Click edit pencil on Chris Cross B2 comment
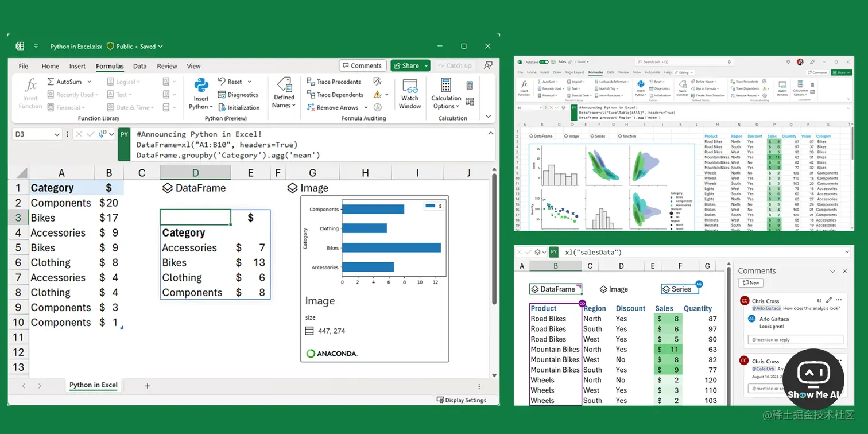The height and width of the screenshot is (434, 868). click(830, 300)
